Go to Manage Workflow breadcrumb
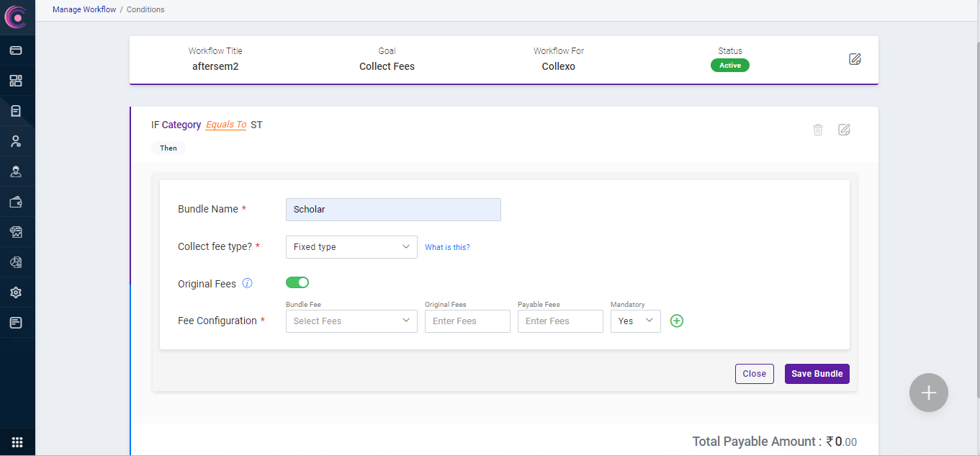Screen dimensions: 980x456 click(84, 9)
